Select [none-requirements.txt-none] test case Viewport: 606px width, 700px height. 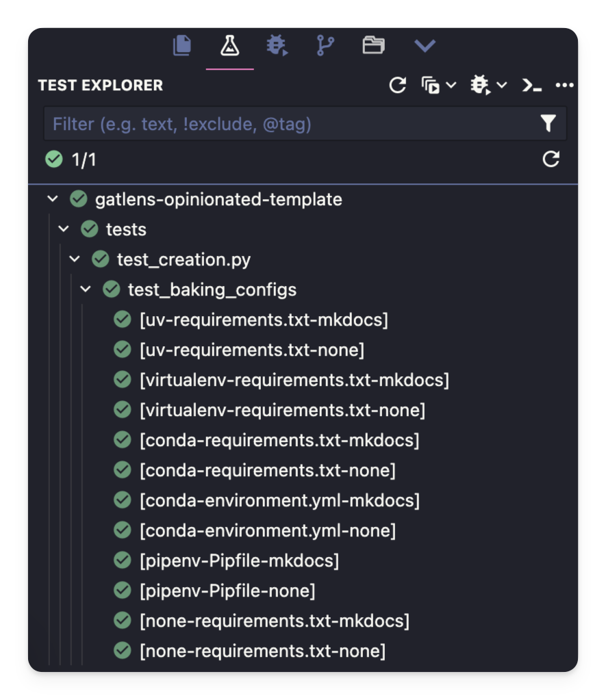[263, 651]
